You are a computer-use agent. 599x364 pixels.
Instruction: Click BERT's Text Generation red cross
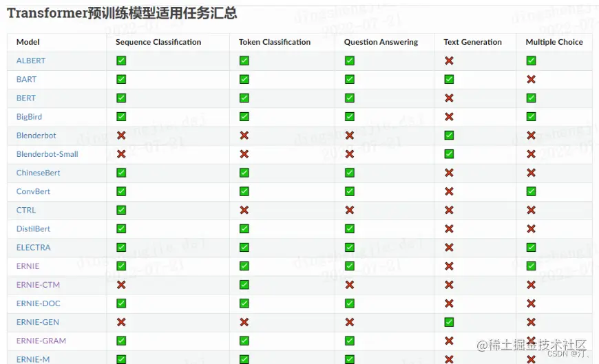[449, 98]
